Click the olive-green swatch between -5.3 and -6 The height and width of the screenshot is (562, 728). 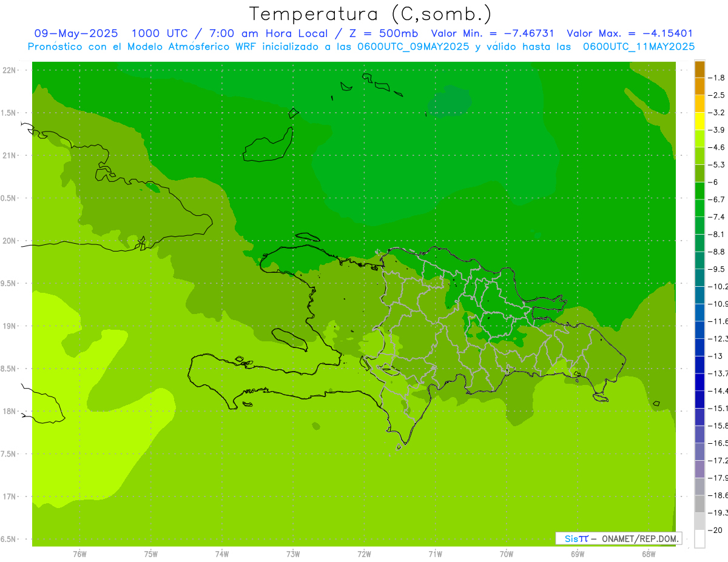(699, 173)
